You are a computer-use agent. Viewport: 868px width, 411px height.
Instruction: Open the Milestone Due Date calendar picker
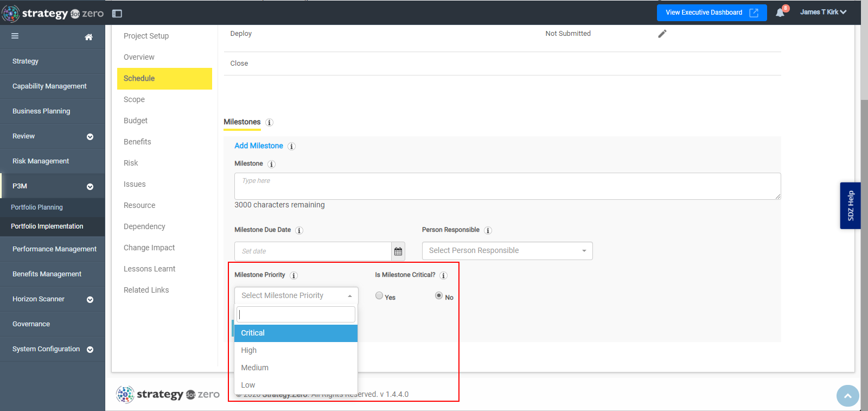click(x=398, y=251)
